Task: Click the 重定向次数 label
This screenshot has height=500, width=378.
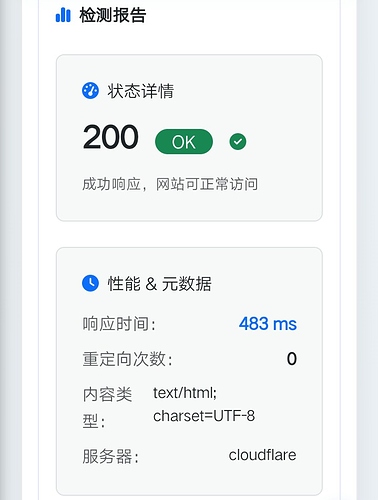Action: click(x=127, y=359)
